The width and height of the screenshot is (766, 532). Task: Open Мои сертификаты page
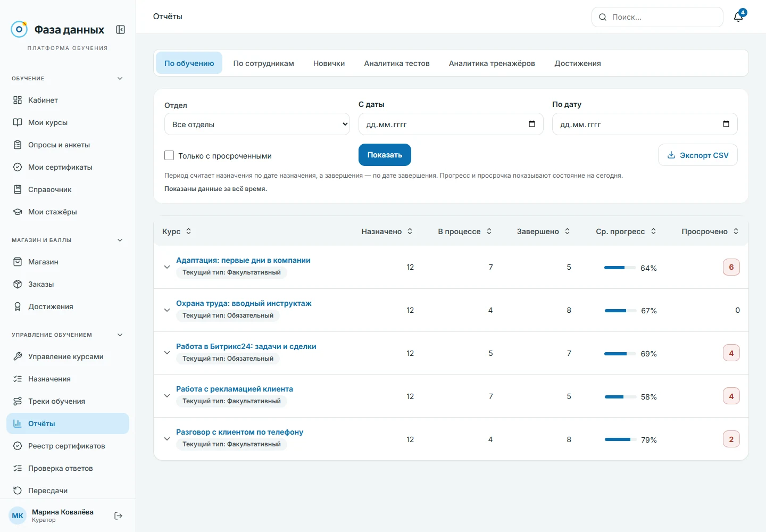[x=68, y=167]
